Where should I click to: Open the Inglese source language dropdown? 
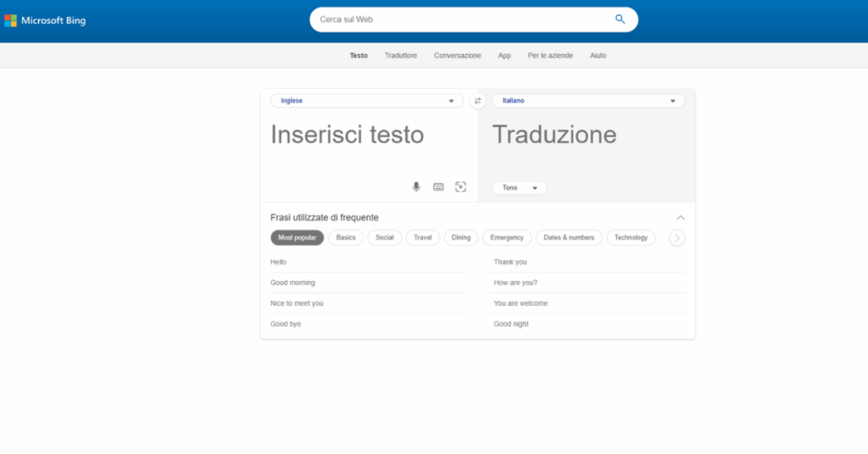[x=366, y=101]
